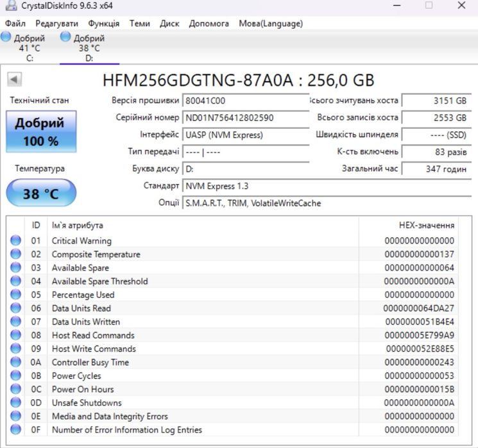This screenshot has width=478, height=448.
Task: Click hex value 0000000000064
Action: [x=419, y=268]
